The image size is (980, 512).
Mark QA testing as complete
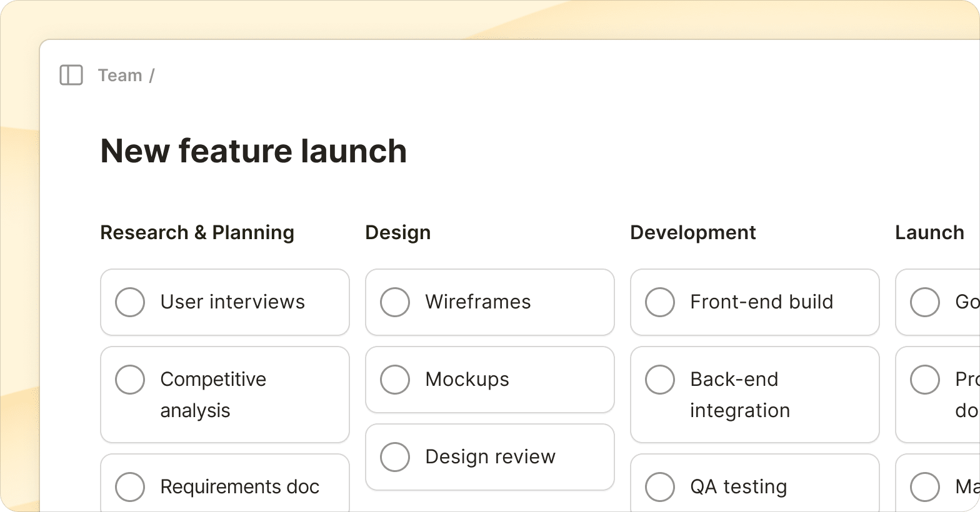[660, 487]
